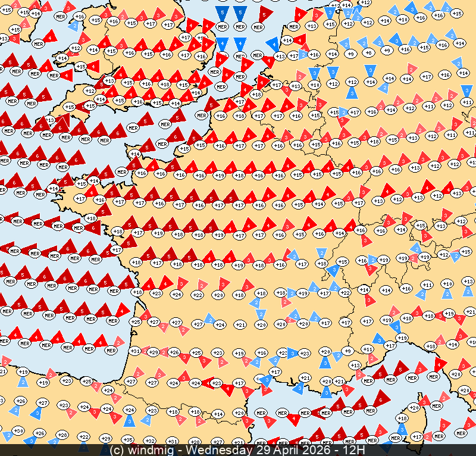Click the +18 label on Corsica
This screenshot has width=476, height=456.
[x=402, y=418]
